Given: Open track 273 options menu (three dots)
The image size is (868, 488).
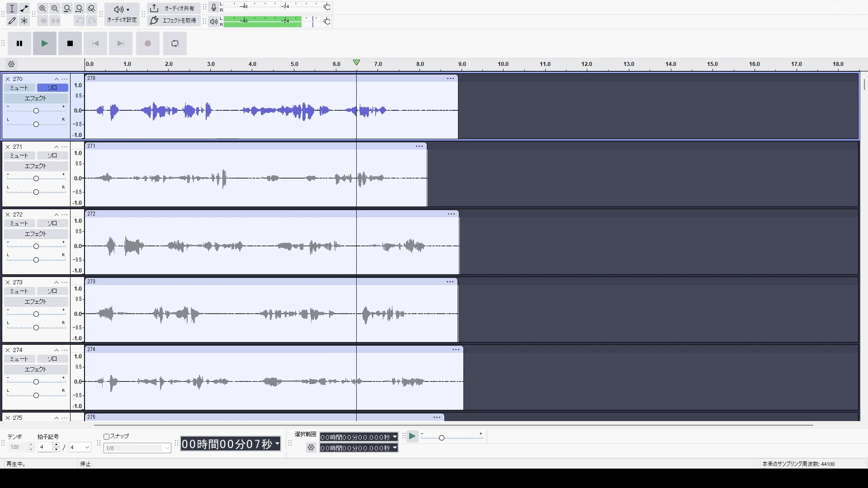Looking at the screenshot, I should tap(65, 282).
